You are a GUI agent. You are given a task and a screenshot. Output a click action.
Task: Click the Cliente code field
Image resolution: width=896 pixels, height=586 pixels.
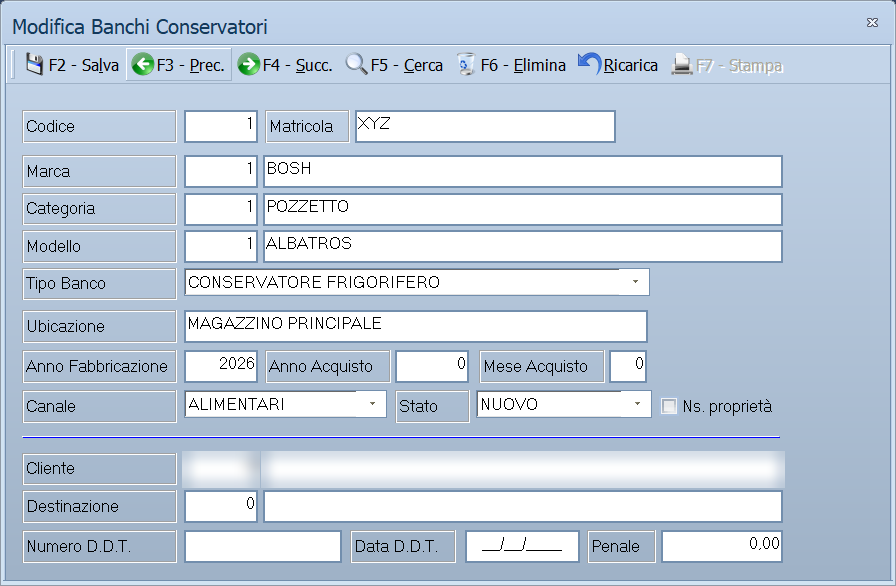coord(221,469)
